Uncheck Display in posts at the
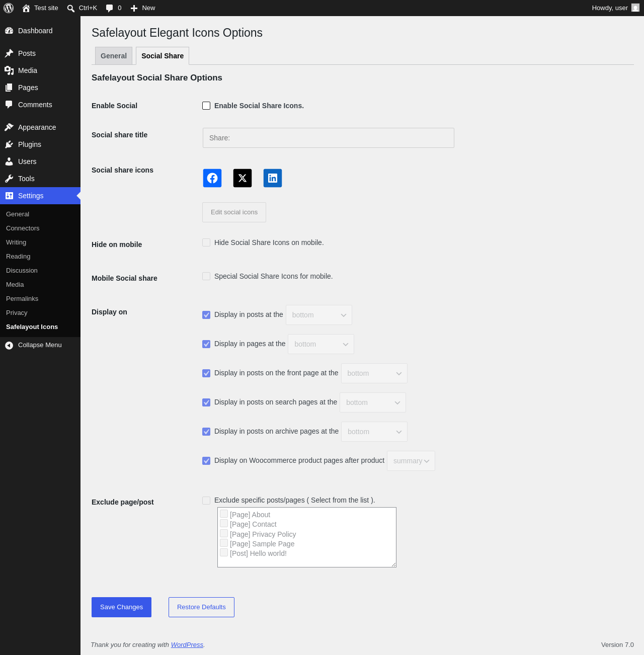Viewport: 644px width, 655px height. (206, 315)
